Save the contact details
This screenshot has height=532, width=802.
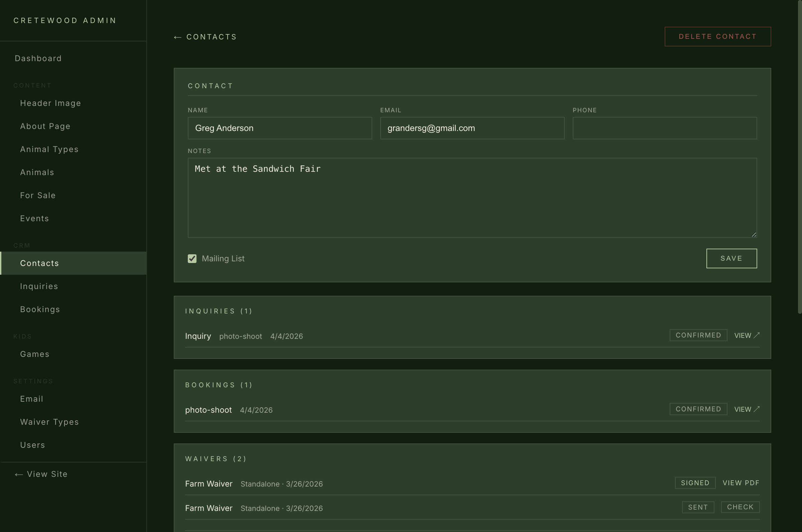point(731,258)
